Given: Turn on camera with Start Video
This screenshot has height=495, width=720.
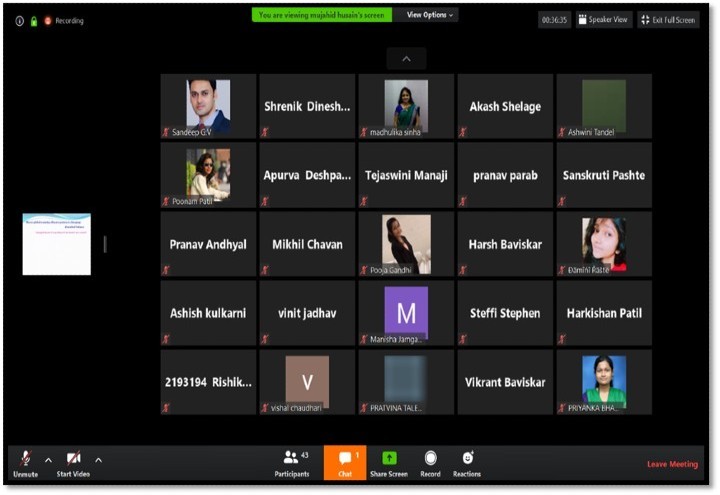Looking at the screenshot, I should coord(73,462).
